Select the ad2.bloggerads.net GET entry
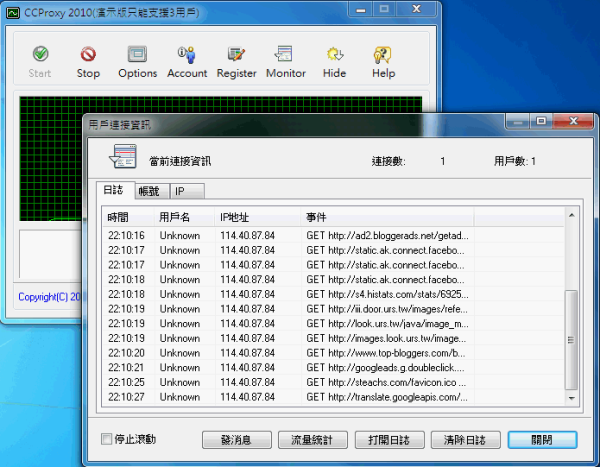 click(x=387, y=235)
